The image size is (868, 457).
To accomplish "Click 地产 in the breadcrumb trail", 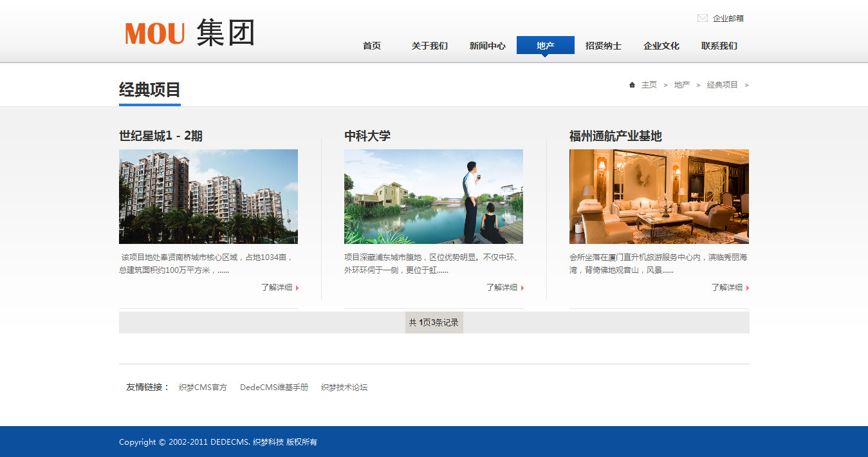I will [681, 85].
